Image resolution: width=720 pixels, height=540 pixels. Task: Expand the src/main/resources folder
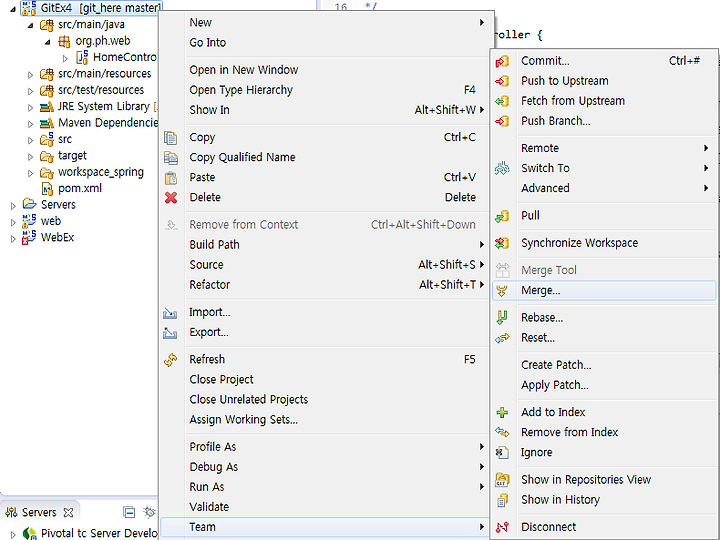[30, 75]
